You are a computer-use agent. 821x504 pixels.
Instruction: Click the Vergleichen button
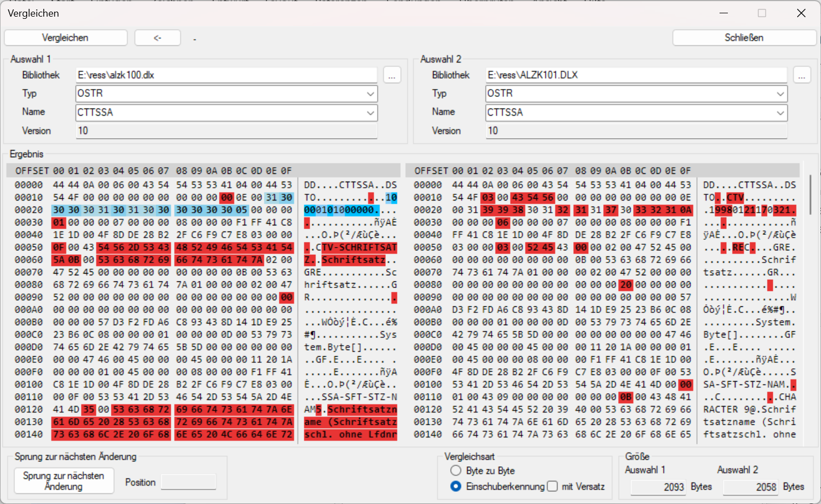pyautogui.click(x=65, y=38)
